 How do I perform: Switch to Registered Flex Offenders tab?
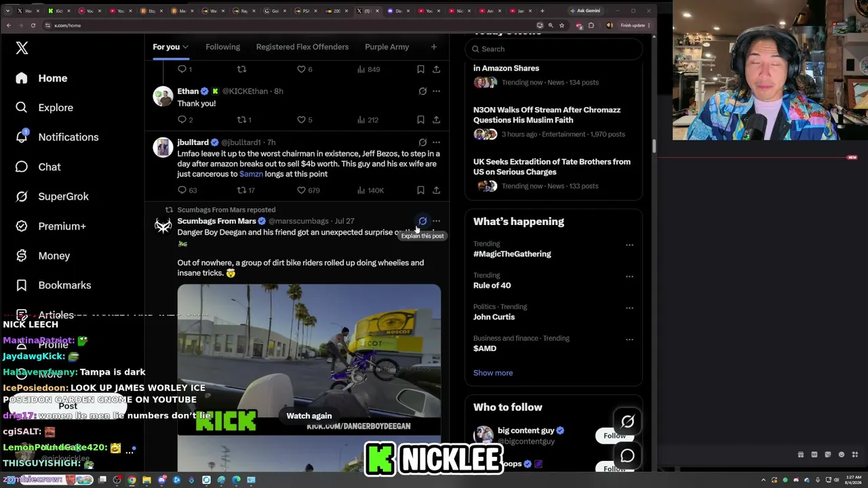[302, 47]
